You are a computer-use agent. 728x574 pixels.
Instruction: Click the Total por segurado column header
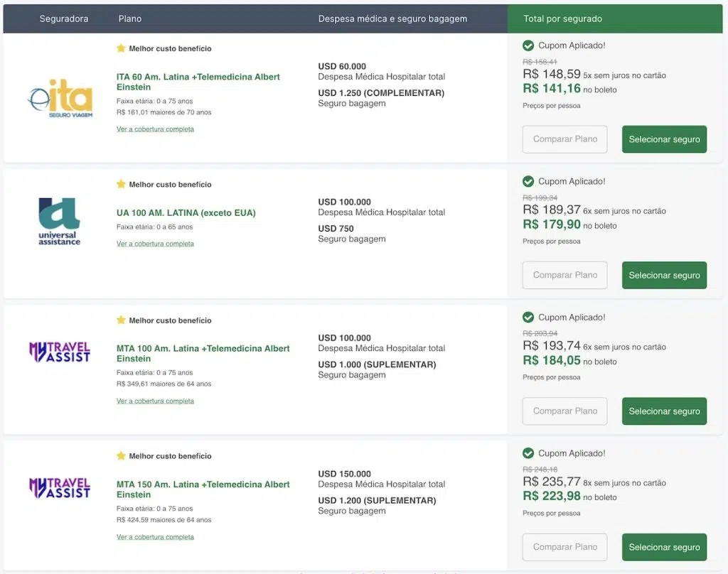coord(563,18)
